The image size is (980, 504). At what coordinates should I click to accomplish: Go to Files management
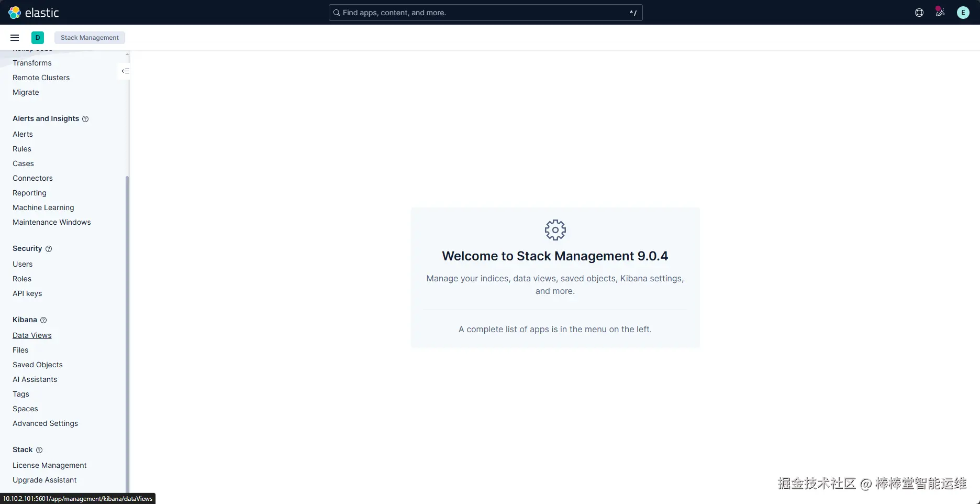pos(20,350)
